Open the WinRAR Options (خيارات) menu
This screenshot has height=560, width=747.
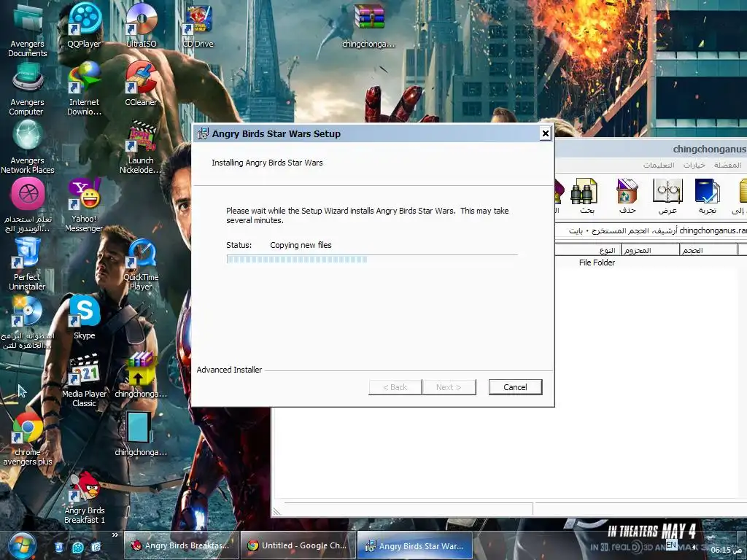tap(694, 166)
